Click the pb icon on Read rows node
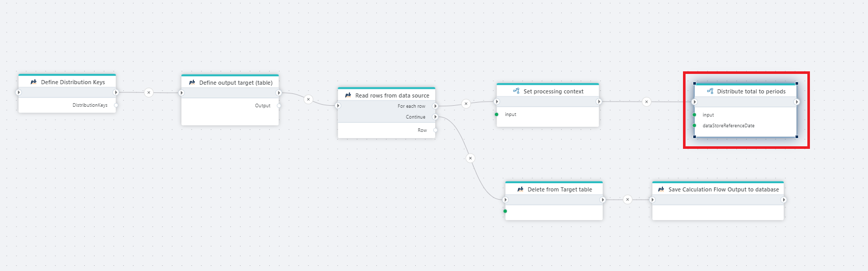The width and height of the screenshot is (868, 271). tap(348, 95)
